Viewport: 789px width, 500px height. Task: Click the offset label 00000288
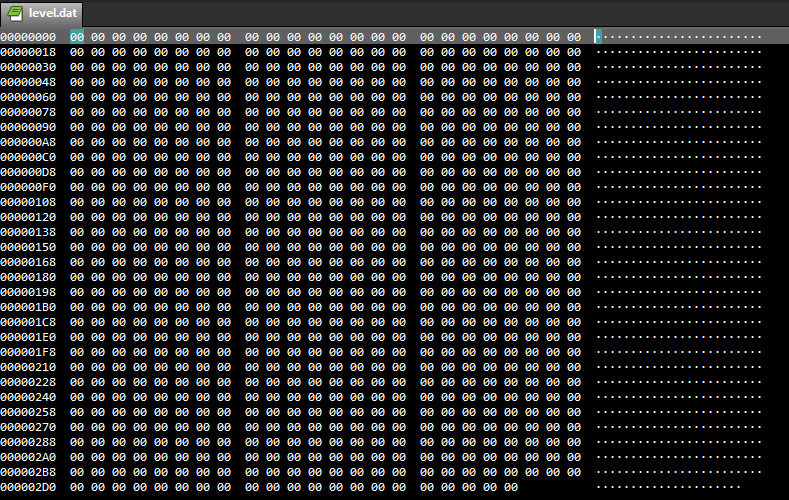click(28, 442)
